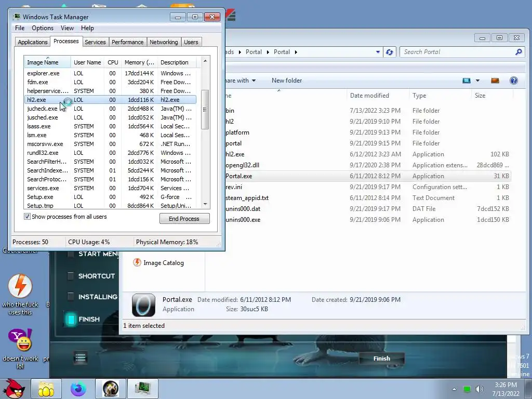This screenshot has width=532, height=399.
Task: Sort files by Date modified column
Action: point(378,96)
